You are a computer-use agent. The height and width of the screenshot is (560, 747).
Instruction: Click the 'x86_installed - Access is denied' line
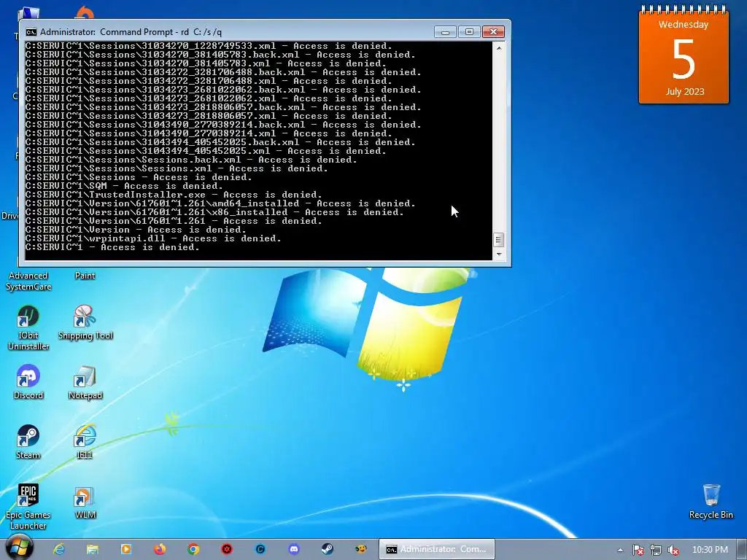[215, 212]
